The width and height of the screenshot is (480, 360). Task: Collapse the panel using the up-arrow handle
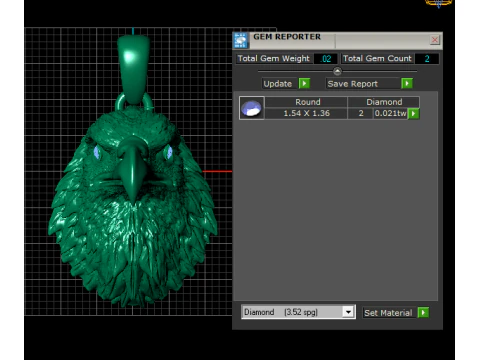tap(337, 71)
